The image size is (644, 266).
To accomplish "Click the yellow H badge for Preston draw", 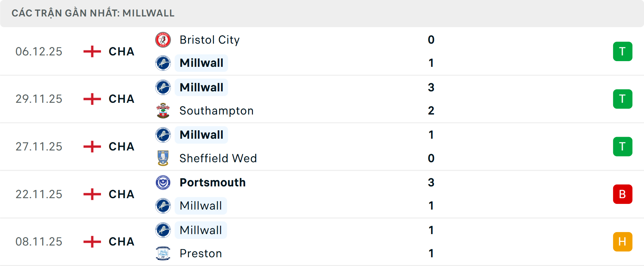I will click(623, 241).
